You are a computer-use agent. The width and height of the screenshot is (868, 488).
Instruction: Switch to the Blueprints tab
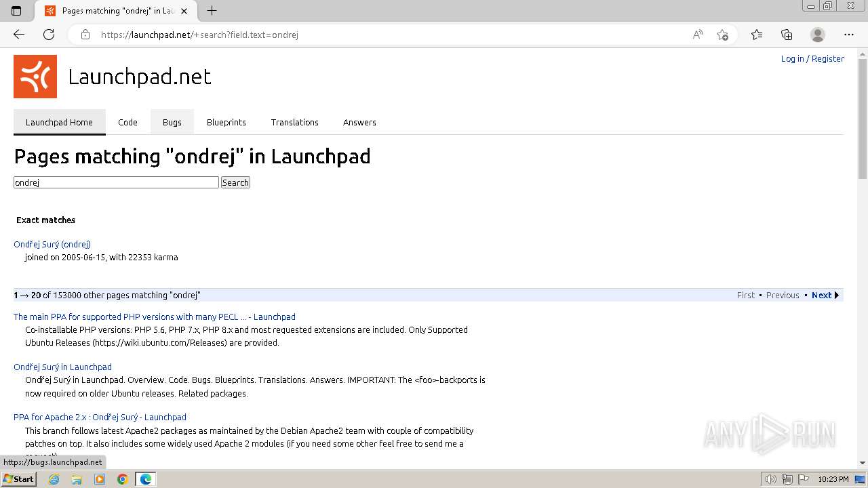226,123
